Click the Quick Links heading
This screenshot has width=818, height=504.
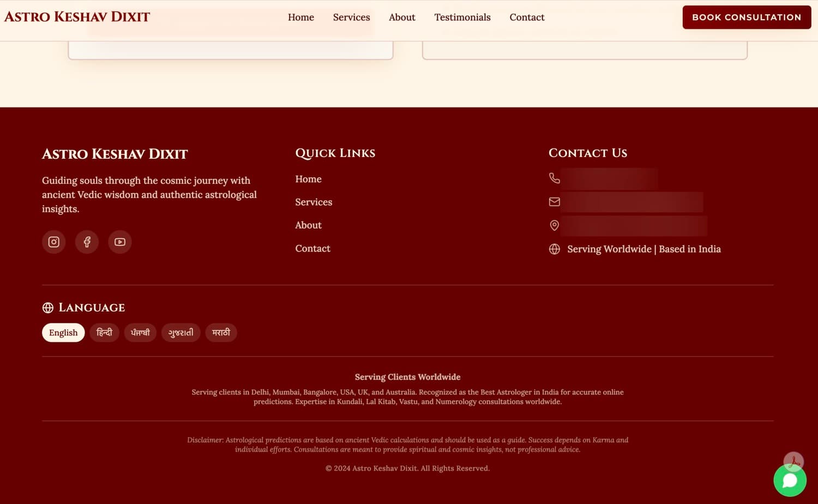click(x=335, y=153)
